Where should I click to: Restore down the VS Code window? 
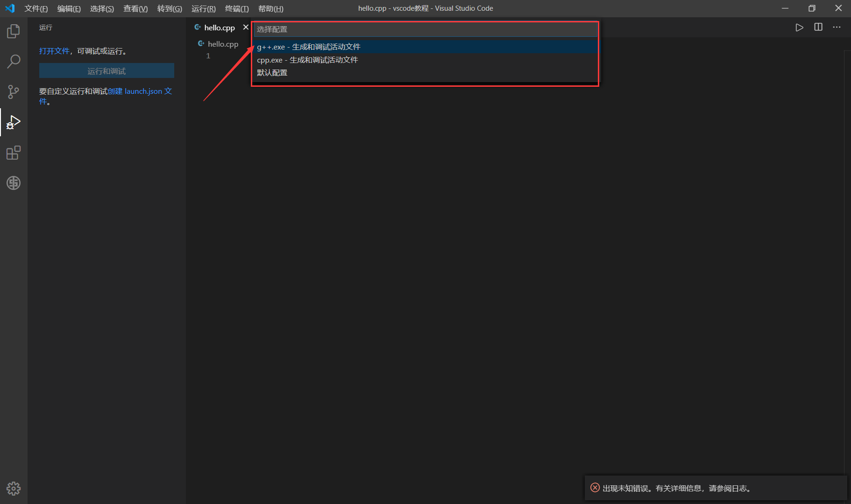coord(812,8)
